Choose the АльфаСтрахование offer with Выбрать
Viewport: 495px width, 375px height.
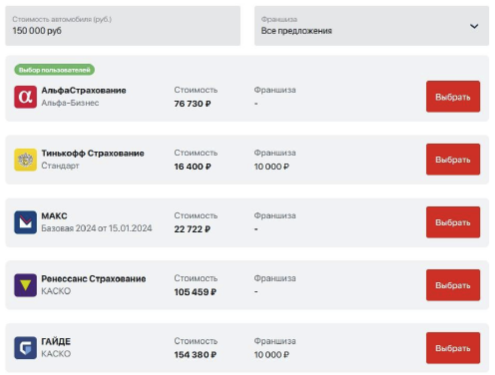[453, 97]
